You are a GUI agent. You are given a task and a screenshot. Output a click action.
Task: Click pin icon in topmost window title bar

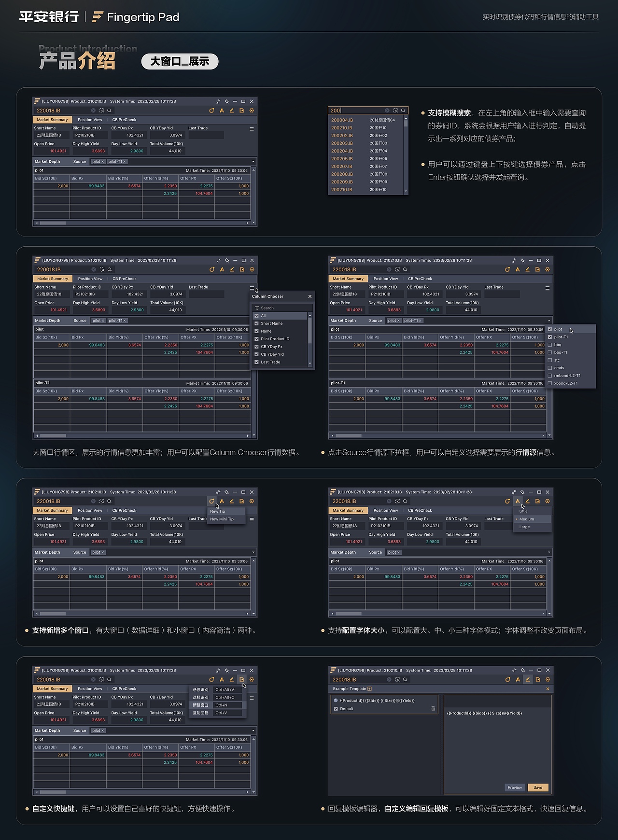tap(226, 101)
